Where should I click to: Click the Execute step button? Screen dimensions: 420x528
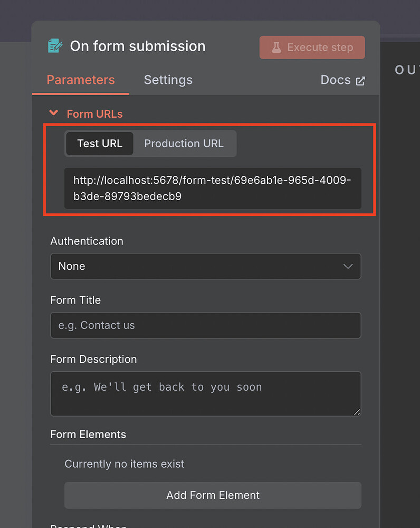312,47
